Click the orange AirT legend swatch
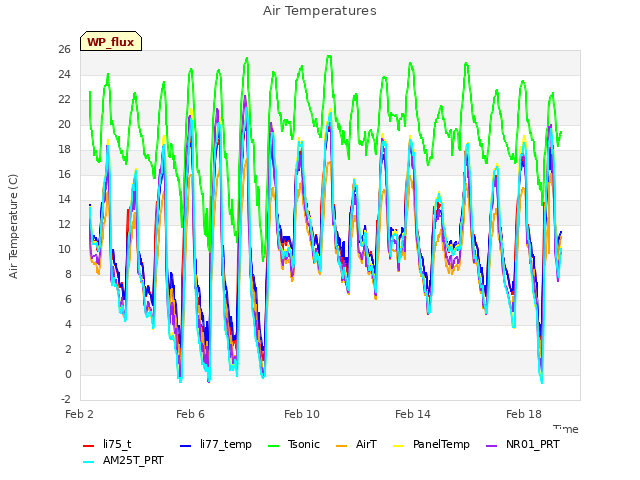 tap(342, 446)
